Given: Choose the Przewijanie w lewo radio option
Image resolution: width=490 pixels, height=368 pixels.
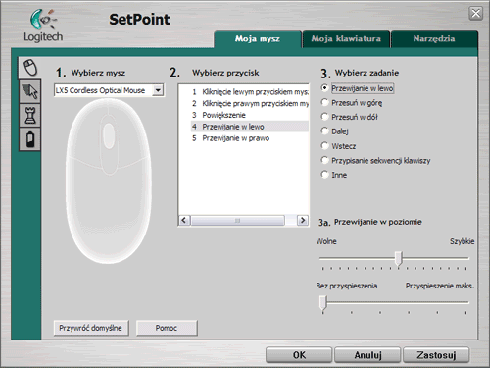Looking at the screenshot, I should click(x=324, y=88).
